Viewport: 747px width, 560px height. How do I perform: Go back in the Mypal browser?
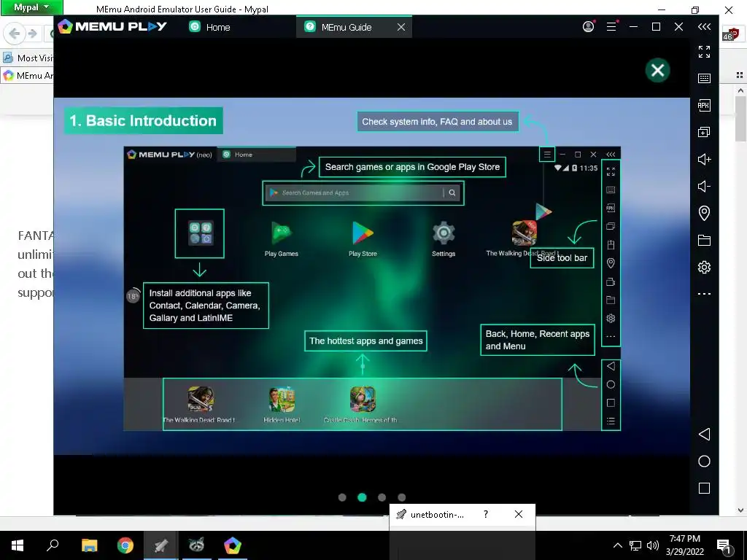pyautogui.click(x=15, y=34)
